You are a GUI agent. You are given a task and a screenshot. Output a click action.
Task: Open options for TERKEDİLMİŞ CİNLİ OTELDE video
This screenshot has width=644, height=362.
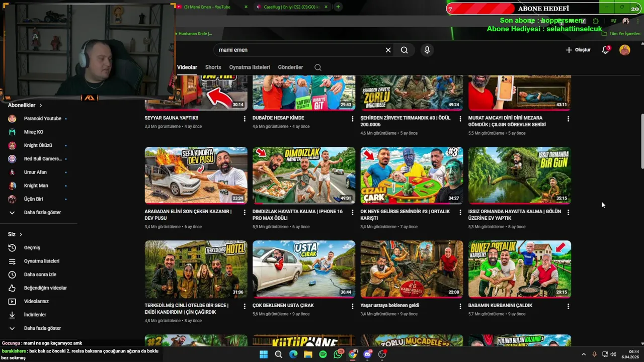pyautogui.click(x=245, y=306)
